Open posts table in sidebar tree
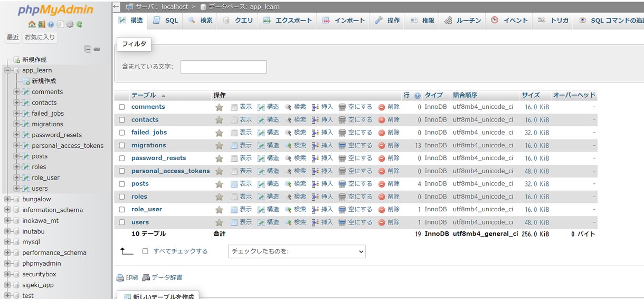The width and height of the screenshot is (644, 299). (40, 156)
